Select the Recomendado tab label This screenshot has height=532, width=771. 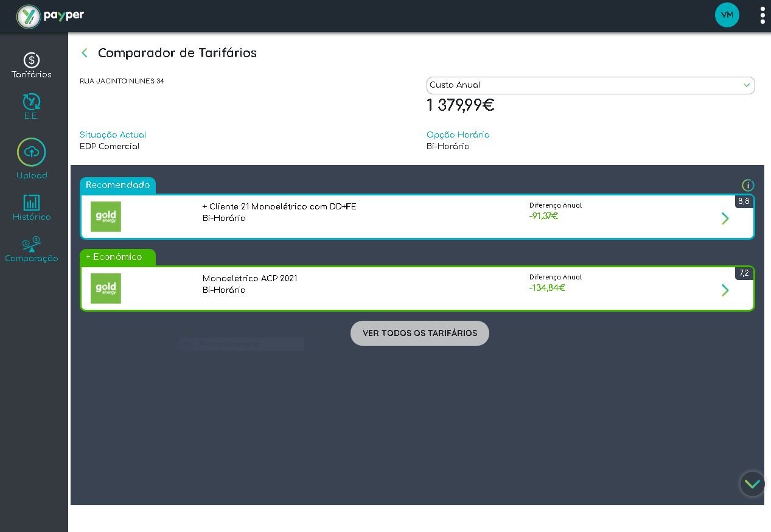tap(117, 186)
